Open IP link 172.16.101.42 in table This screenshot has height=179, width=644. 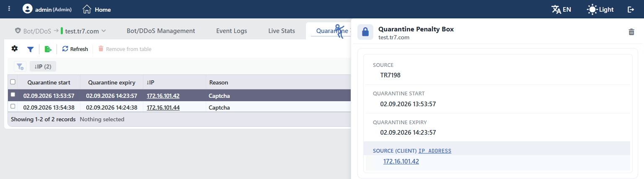(163, 96)
